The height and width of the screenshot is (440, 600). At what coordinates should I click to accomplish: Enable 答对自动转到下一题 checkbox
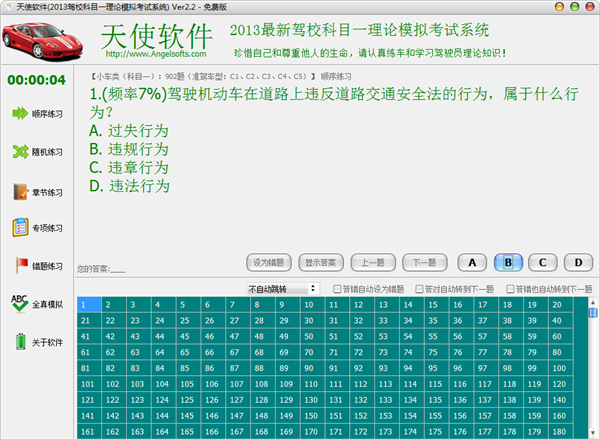(x=419, y=289)
